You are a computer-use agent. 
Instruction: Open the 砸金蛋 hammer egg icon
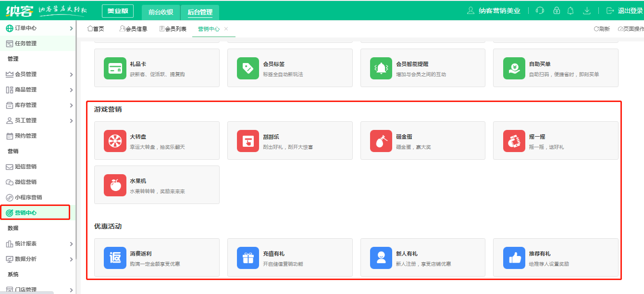[381, 141]
